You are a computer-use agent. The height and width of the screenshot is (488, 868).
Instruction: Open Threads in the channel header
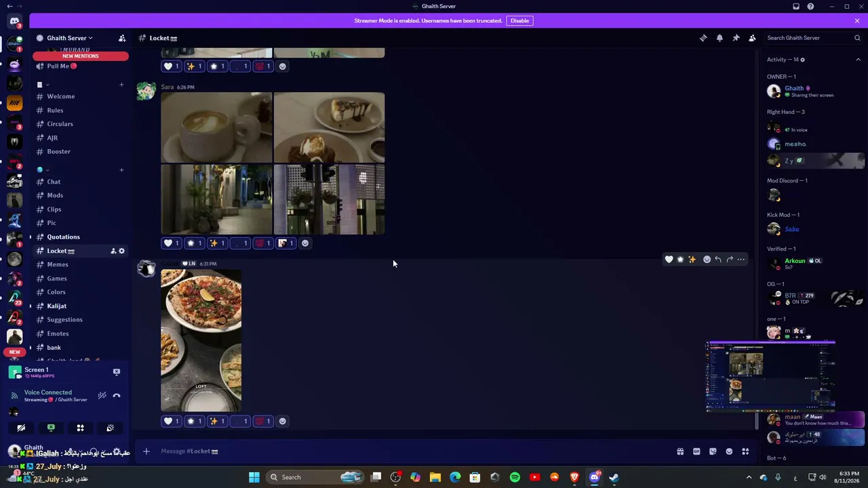pyautogui.click(x=703, y=38)
